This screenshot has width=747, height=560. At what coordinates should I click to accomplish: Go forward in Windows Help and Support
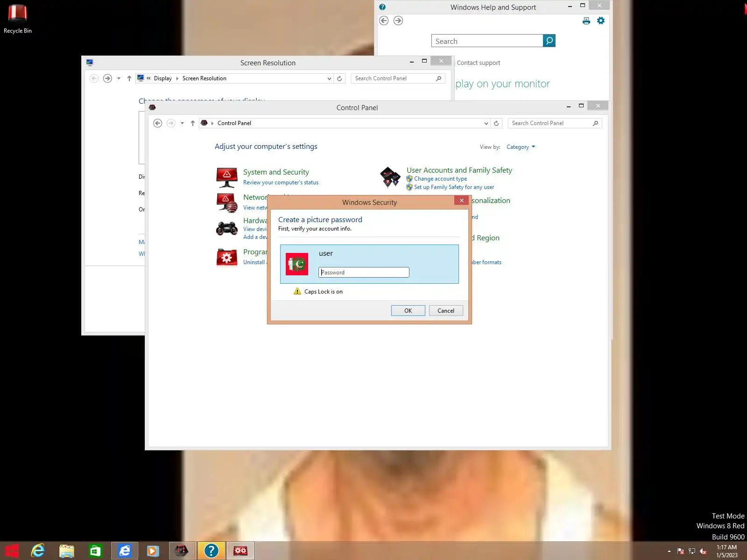point(398,21)
